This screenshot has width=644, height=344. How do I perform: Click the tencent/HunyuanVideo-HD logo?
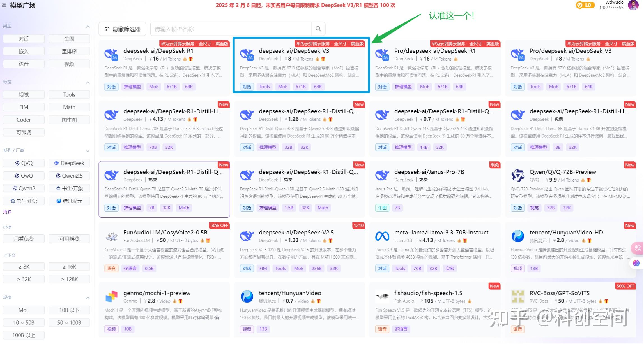click(x=517, y=236)
